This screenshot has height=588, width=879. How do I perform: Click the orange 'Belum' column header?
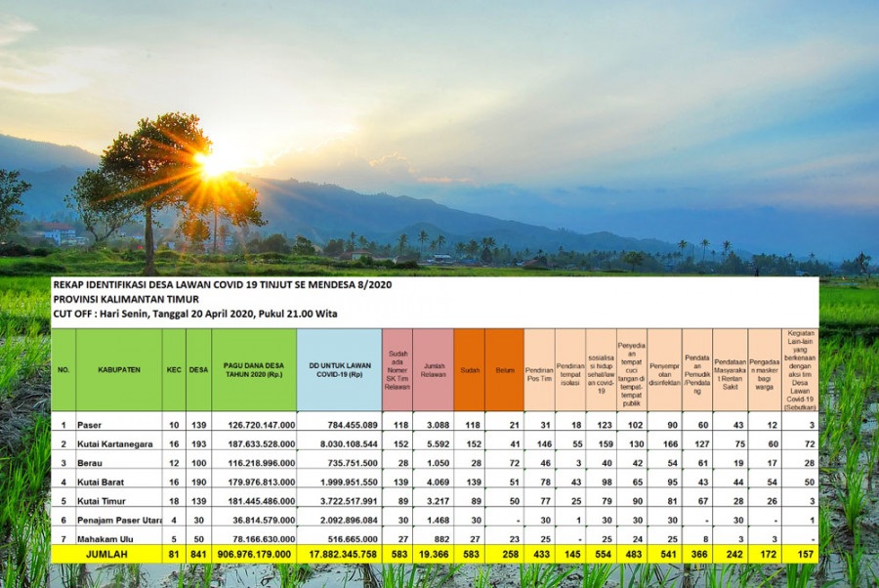tap(505, 370)
